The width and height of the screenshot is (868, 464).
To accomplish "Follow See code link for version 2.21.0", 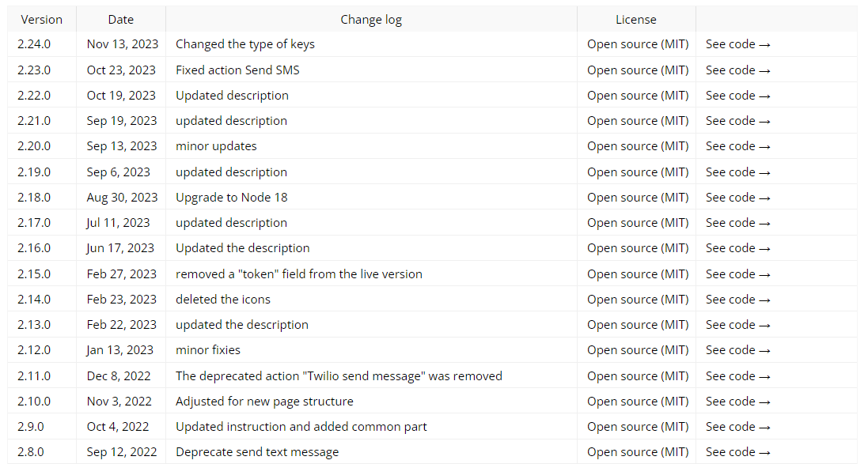I will click(x=737, y=121).
